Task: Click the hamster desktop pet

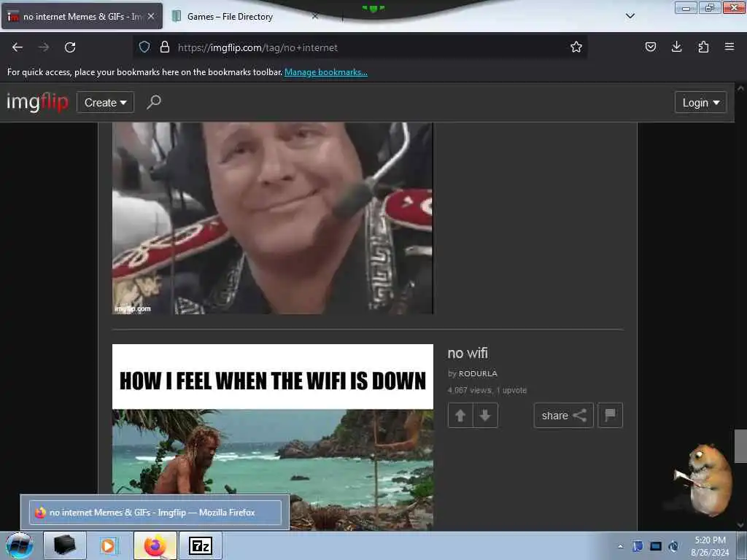Action: [705, 480]
